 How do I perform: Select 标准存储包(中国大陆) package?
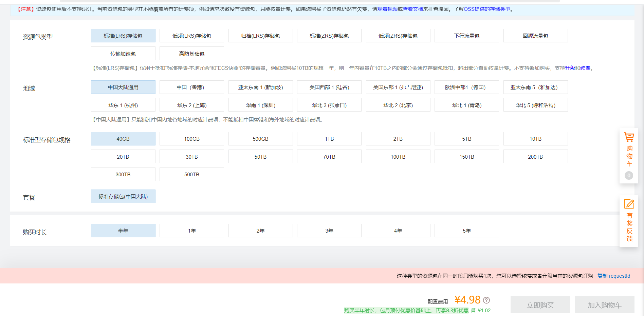click(123, 196)
